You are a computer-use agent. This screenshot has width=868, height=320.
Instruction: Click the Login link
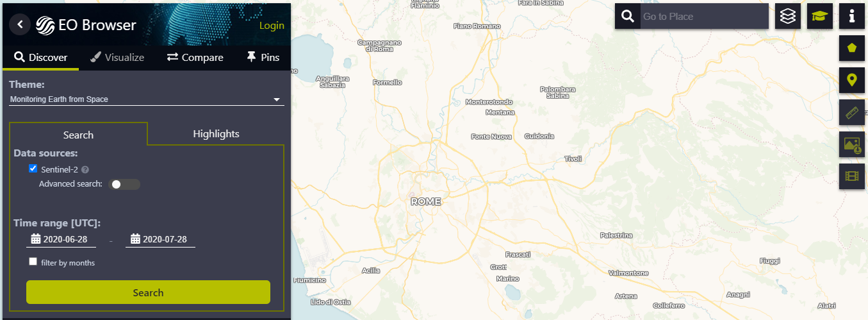272,26
